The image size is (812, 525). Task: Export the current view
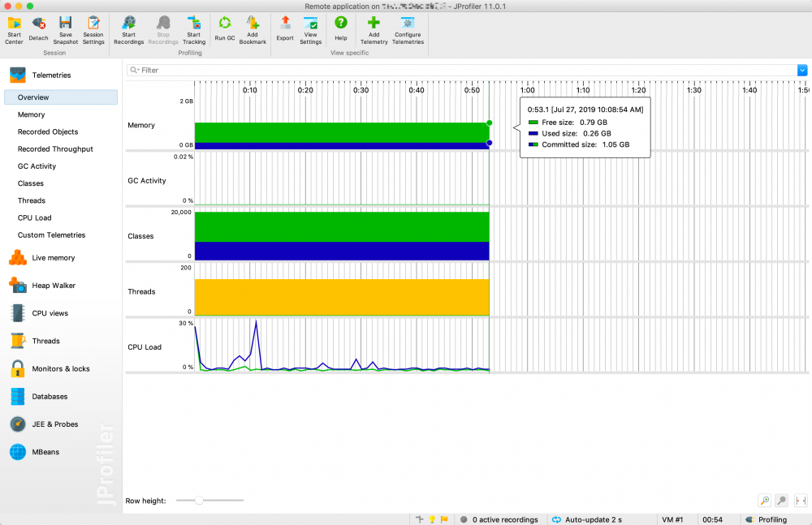(x=284, y=29)
